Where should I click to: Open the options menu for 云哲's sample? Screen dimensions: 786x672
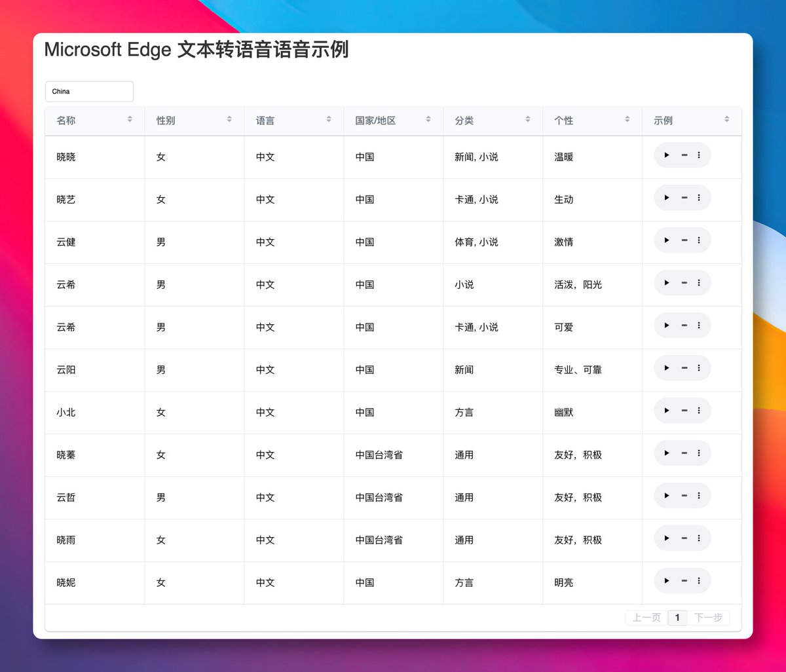coord(700,496)
